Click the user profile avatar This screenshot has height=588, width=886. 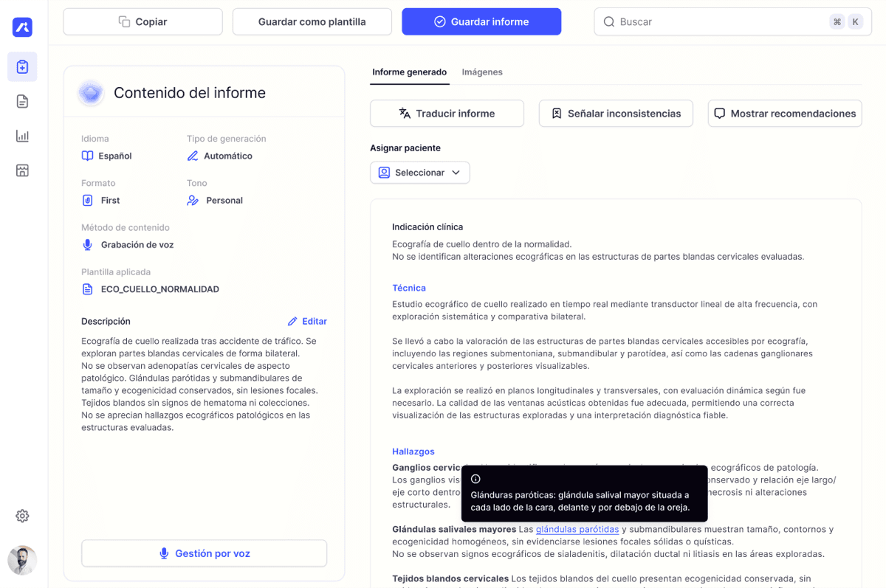22,561
